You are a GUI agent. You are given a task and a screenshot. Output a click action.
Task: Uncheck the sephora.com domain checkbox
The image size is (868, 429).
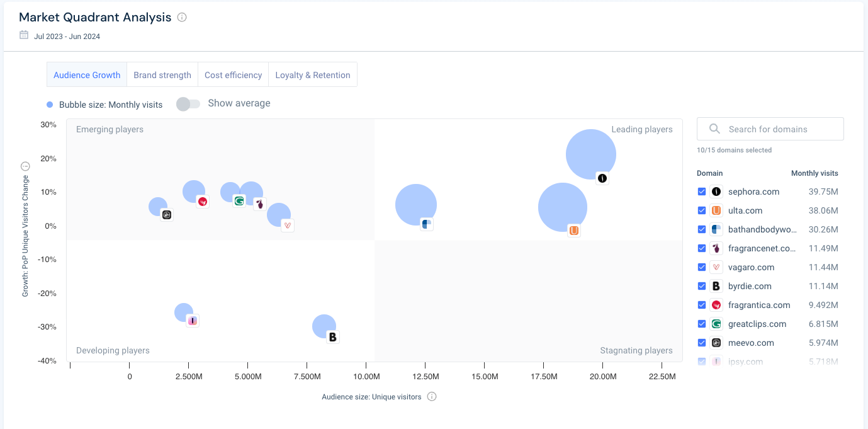coord(702,192)
